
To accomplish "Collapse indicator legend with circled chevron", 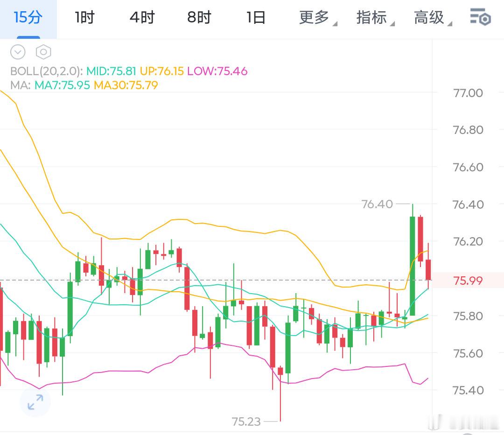I will pos(18,52).
